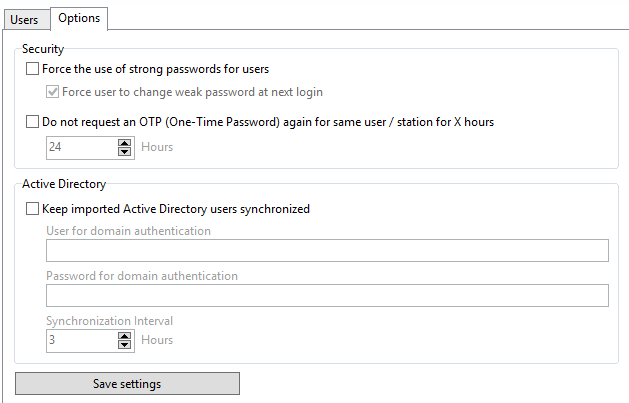The width and height of the screenshot is (629, 403).
Task: Click the OTP One-Time Password label text
Action: tap(268, 122)
